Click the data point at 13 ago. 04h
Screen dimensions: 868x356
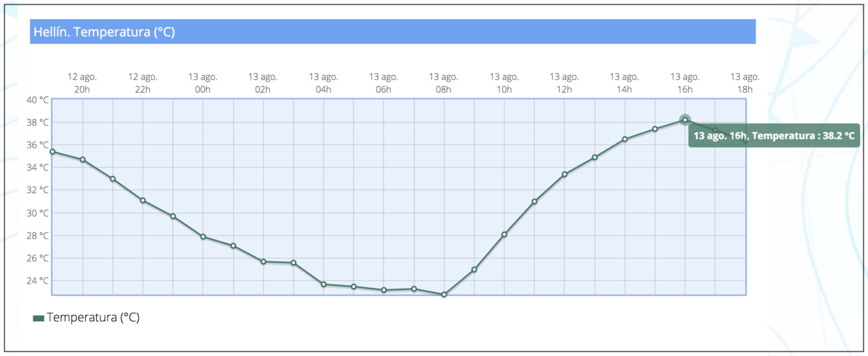324,285
